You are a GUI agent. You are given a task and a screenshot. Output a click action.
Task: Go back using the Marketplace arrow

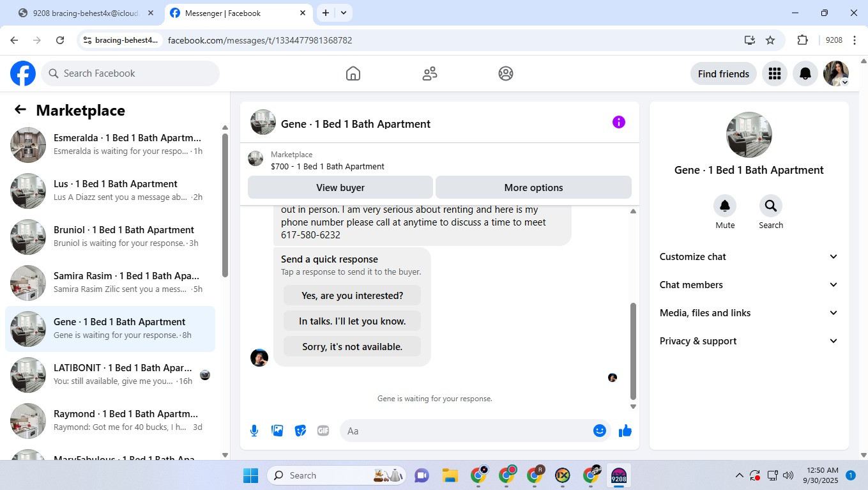20,110
